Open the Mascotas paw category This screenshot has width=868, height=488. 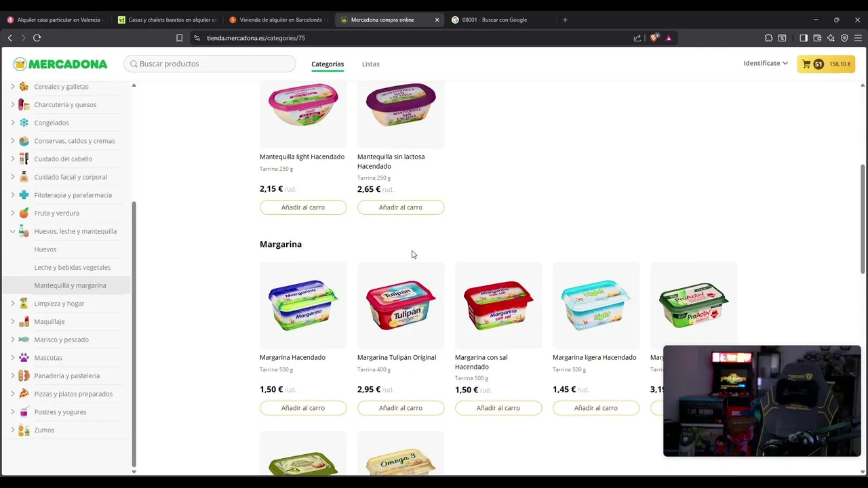pos(48,358)
